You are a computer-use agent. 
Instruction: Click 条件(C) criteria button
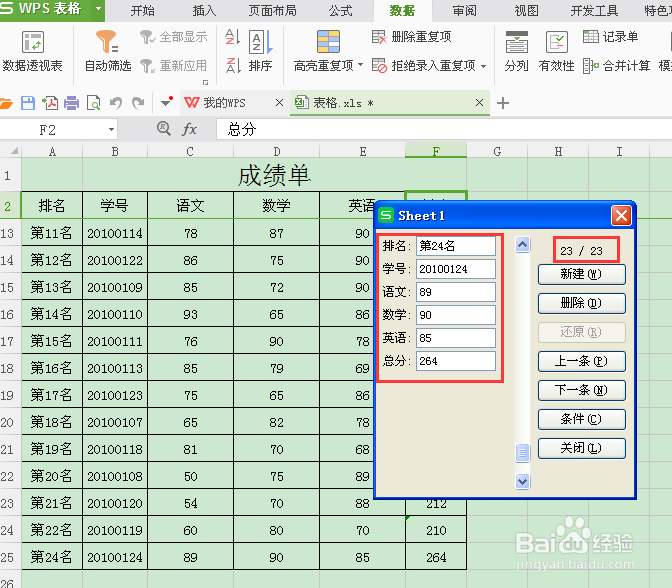tap(582, 419)
